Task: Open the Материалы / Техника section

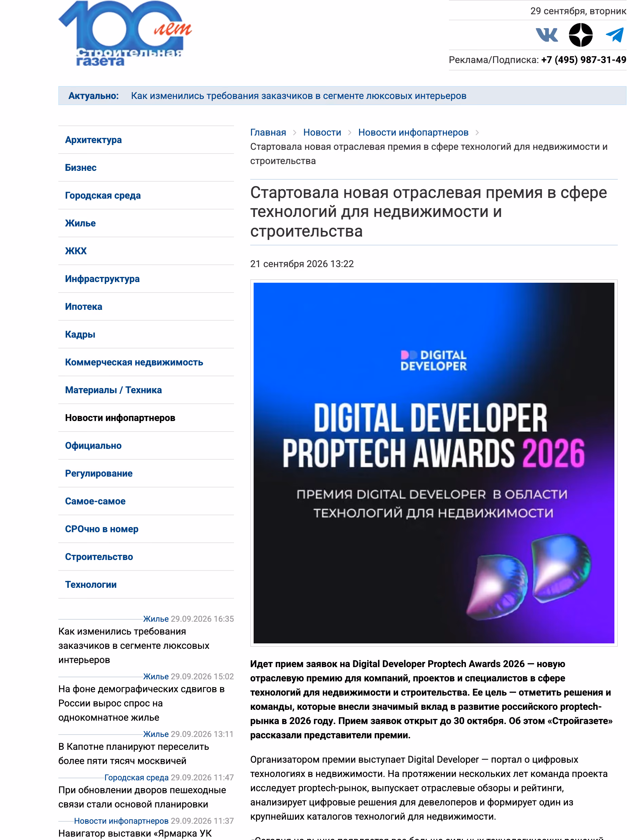Action: (113, 389)
